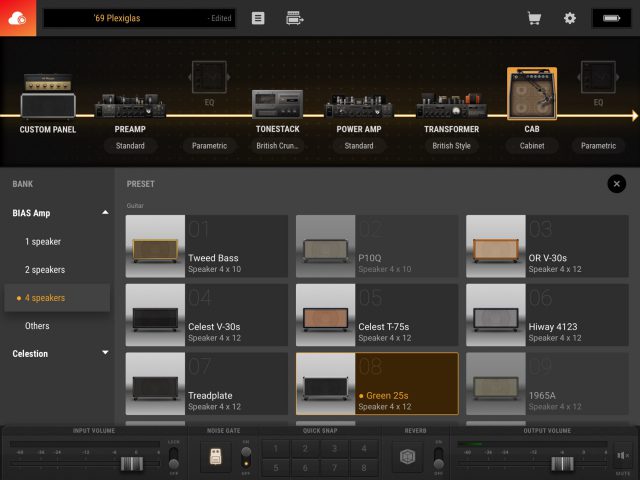Select the Power Amp module

click(358, 105)
